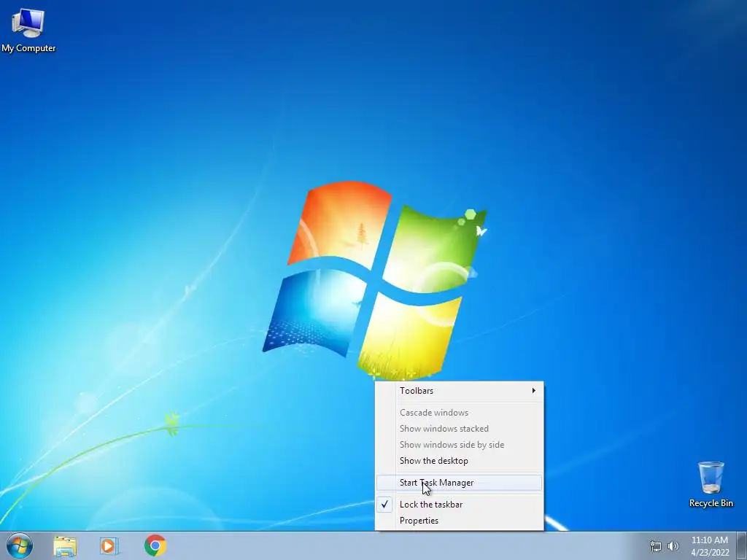
Task: Click the volume speaker tray icon
Action: 673,546
